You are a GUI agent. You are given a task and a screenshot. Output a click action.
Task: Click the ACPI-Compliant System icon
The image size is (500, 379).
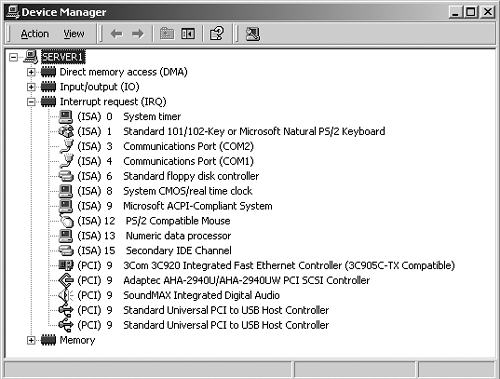[x=66, y=206]
